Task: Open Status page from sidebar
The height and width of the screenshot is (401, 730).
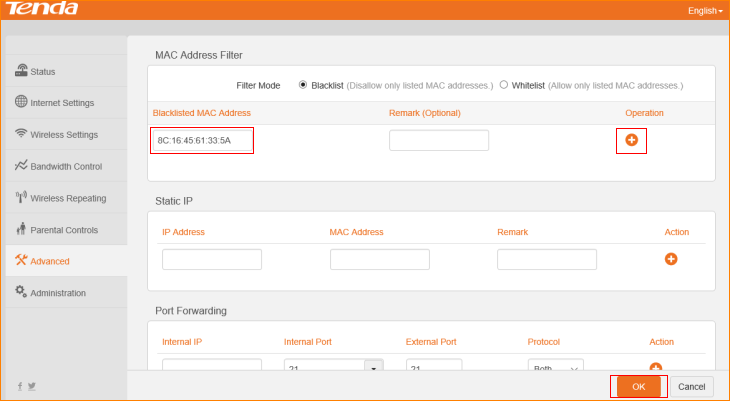Action: click(43, 71)
